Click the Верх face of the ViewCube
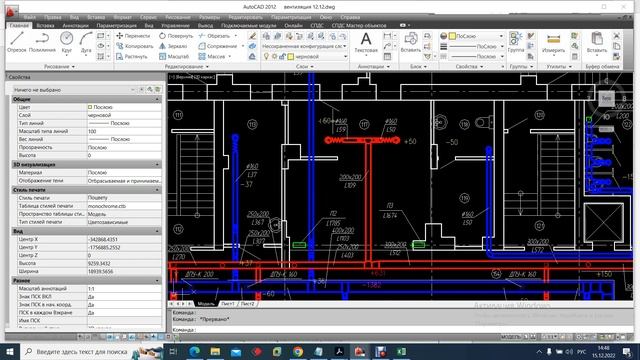 point(606,98)
